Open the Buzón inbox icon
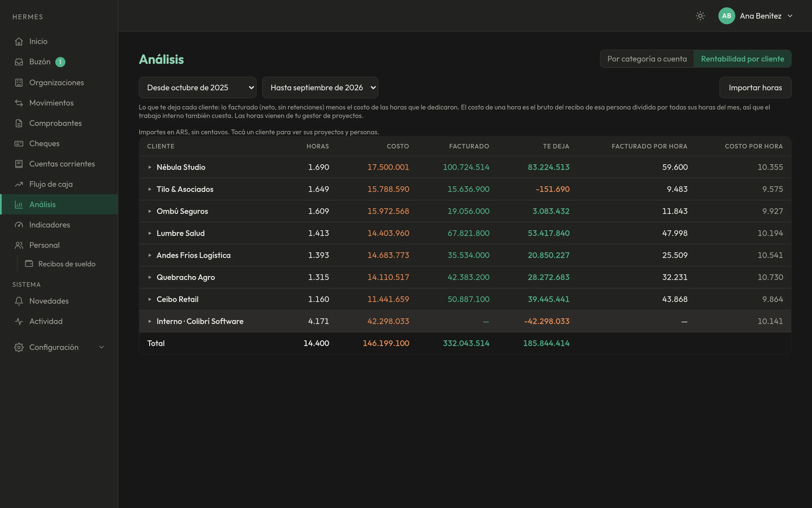The width and height of the screenshot is (812, 508). click(19, 62)
